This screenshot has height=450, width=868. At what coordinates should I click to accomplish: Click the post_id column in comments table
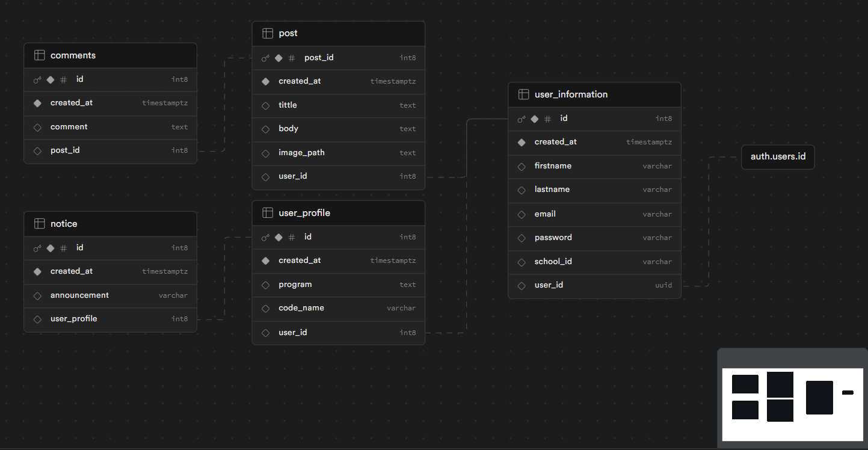(x=65, y=150)
